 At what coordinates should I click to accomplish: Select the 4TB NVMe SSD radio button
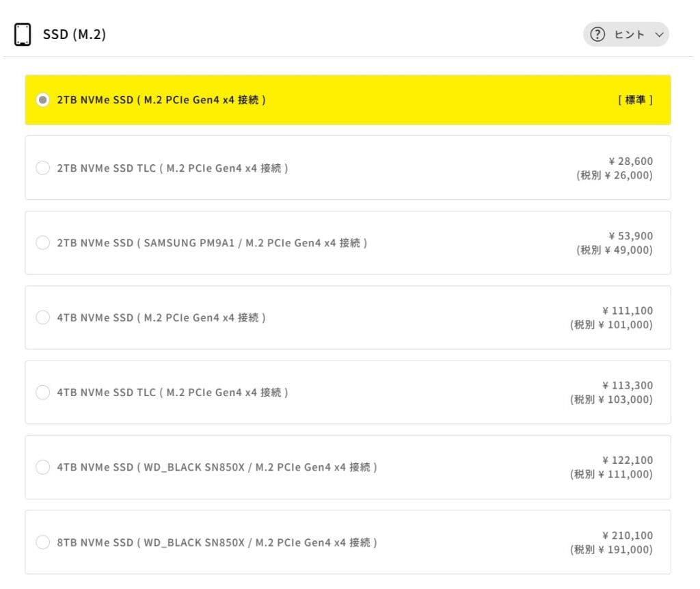tap(42, 317)
